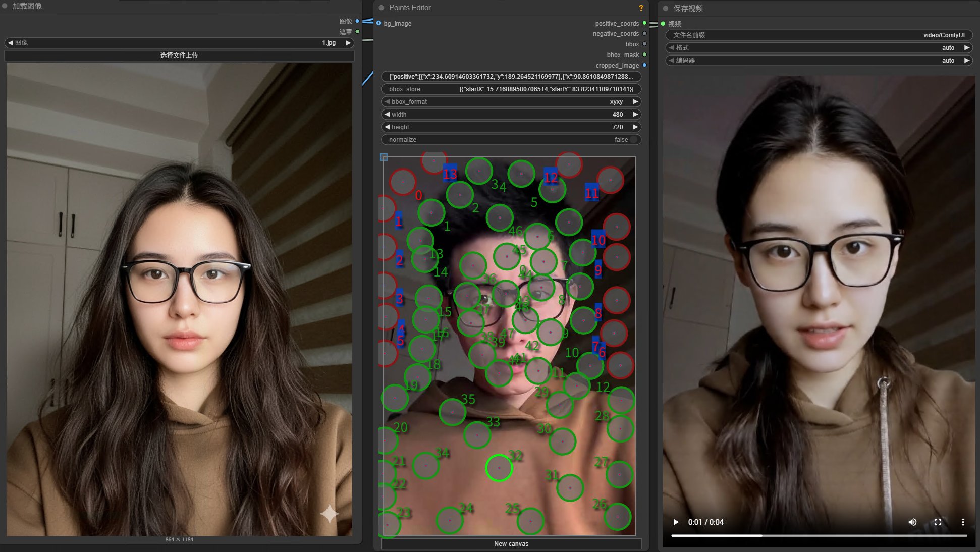Open the 编码器 encoder dropdown
This screenshot has height=552, width=980.
pyautogui.click(x=819, y=60)
